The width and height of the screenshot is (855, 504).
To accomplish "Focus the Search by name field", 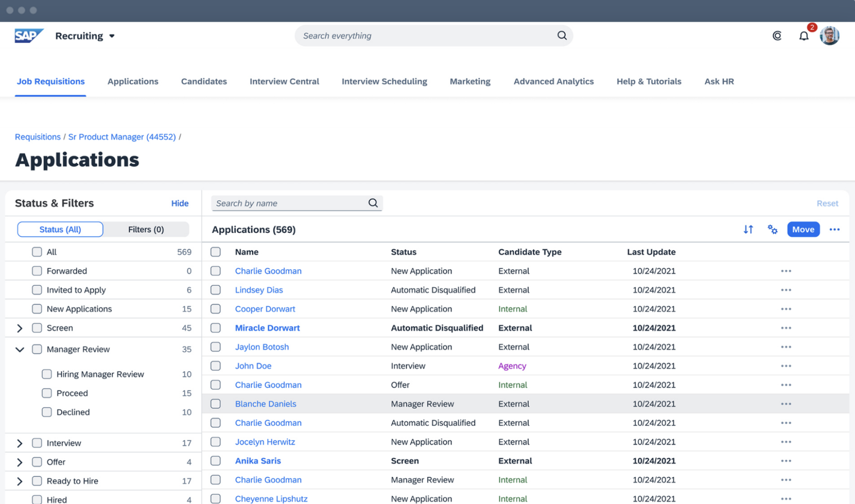I will tap(297, 203).
